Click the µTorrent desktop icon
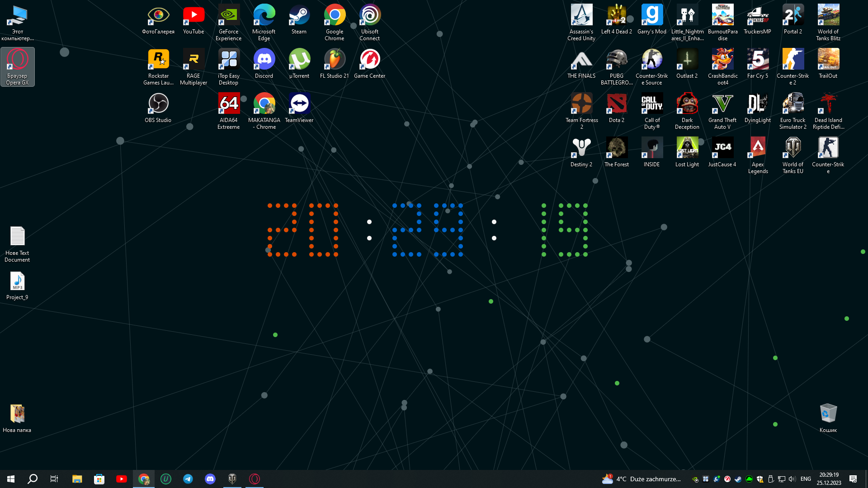 pyautogui.click(x=299, y=60)
